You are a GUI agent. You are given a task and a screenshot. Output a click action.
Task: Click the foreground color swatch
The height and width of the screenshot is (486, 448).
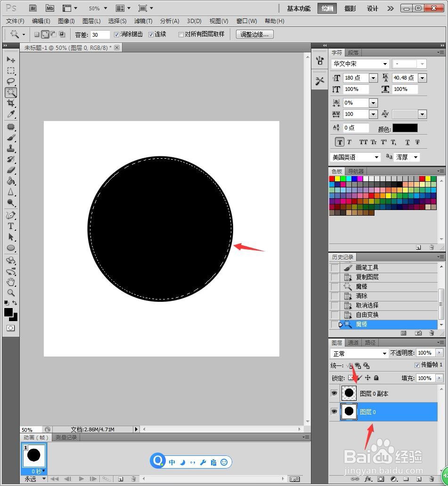[8, 312]
